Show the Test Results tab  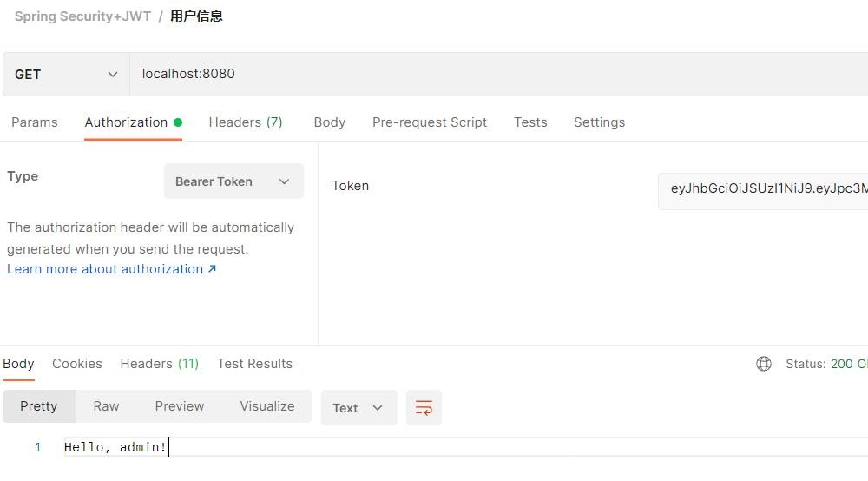(x=254, y=364)
